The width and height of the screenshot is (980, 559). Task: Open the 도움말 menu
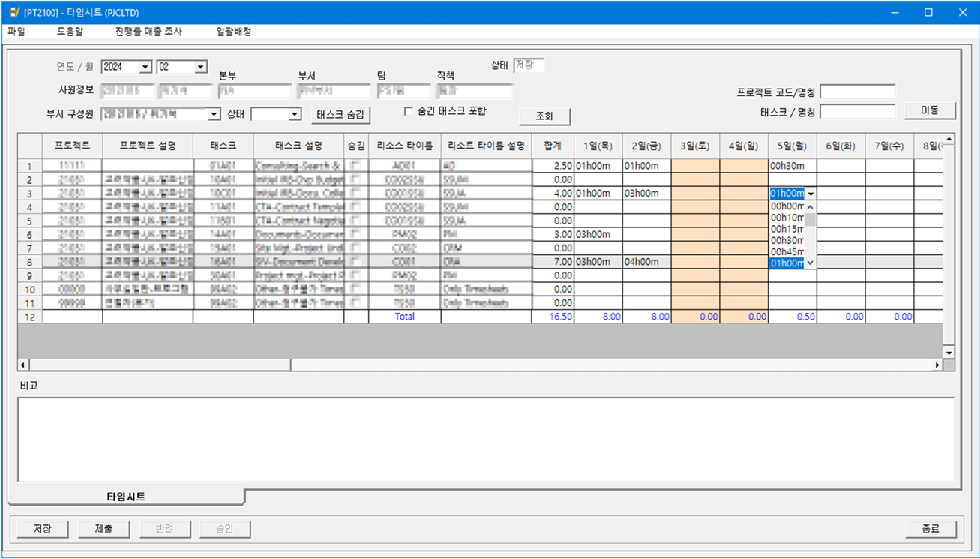(x=70, y=32)
